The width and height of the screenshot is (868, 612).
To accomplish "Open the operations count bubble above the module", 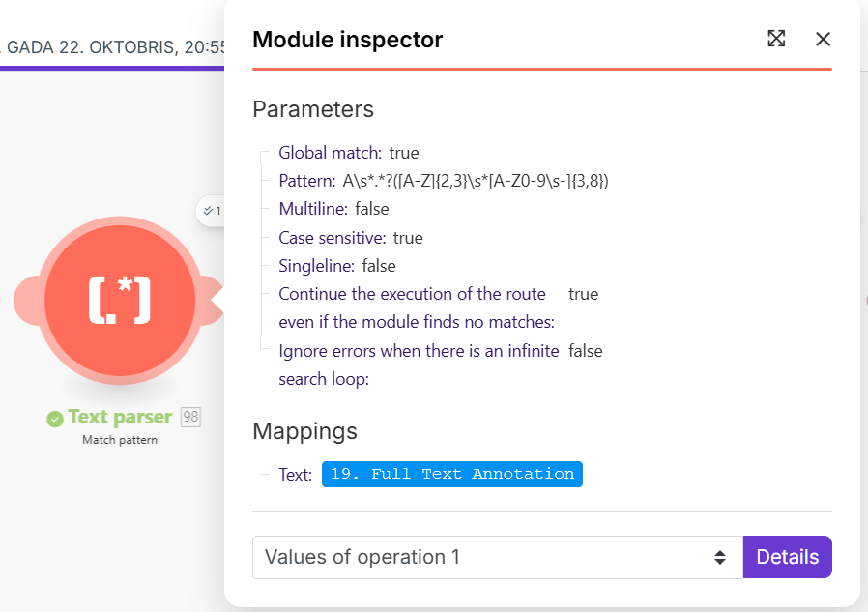I will (211, 210).
